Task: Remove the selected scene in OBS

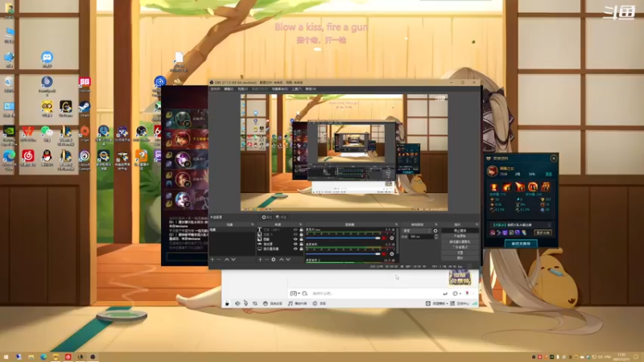Action: [x=219, y=259]
